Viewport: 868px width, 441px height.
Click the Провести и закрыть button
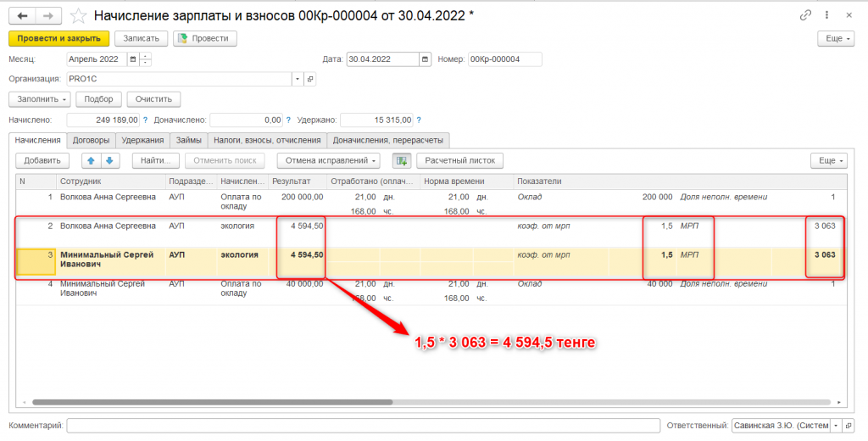click(x=59, y=38)
